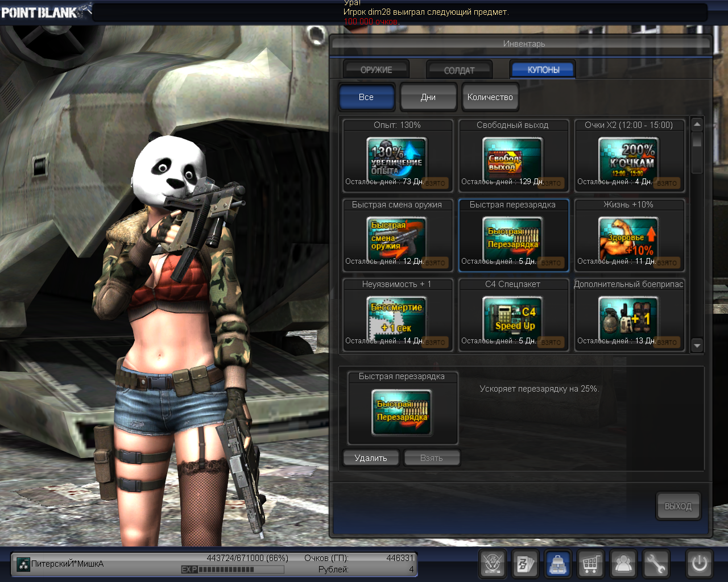
Task: Click the power exit icon
Action: click(699, 564)
